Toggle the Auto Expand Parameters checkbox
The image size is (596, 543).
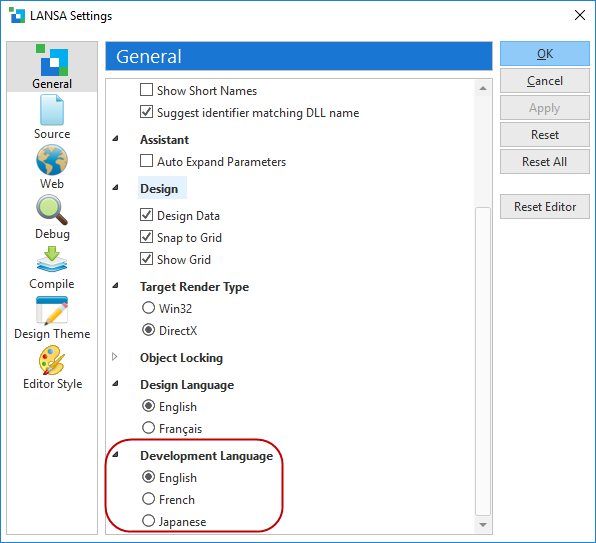tap(146, 161)
